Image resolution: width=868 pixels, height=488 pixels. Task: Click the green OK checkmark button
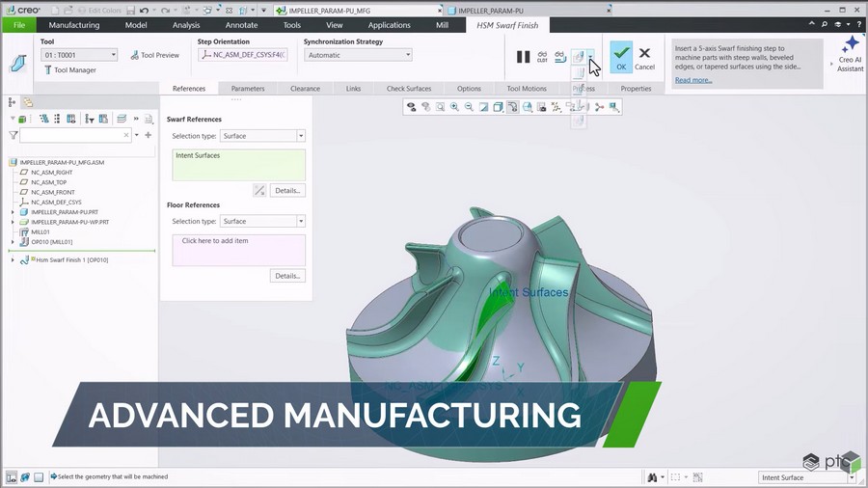point(621,57)
